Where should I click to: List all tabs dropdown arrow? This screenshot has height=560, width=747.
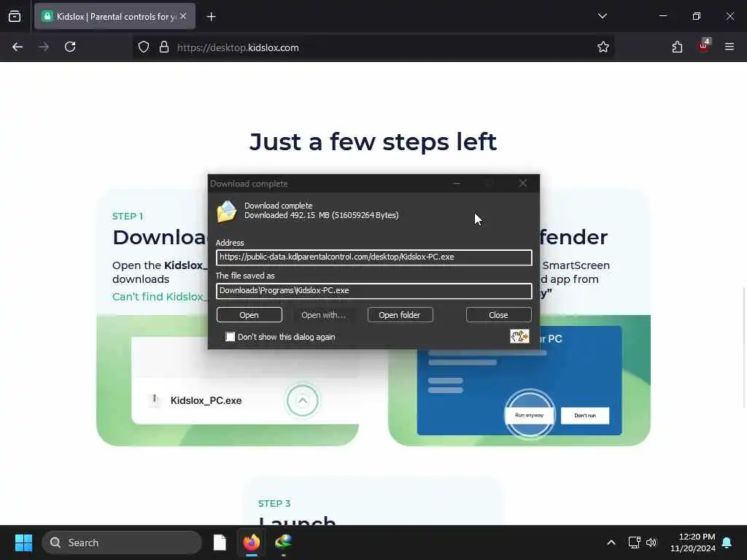tap(602, 16)
